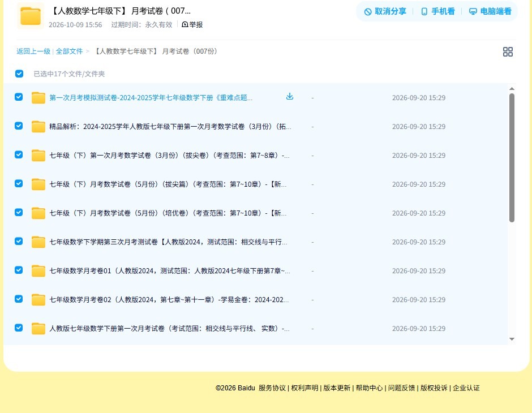
Task: Switch to grid view icon
Action: [x=508, y=51]
